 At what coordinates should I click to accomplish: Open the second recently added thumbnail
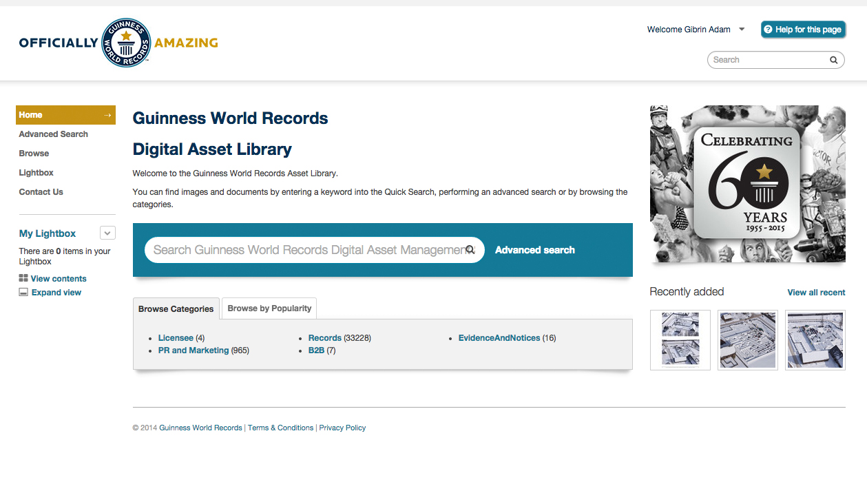[748, 340]
